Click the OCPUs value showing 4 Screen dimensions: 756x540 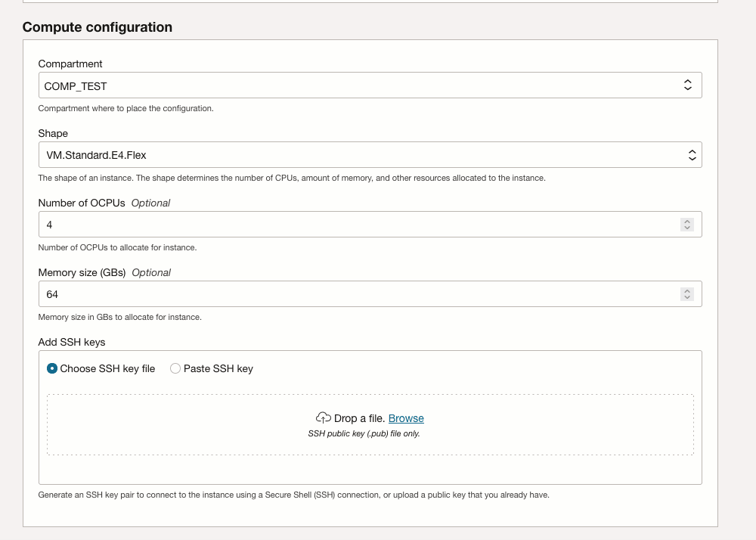point(48,224)
